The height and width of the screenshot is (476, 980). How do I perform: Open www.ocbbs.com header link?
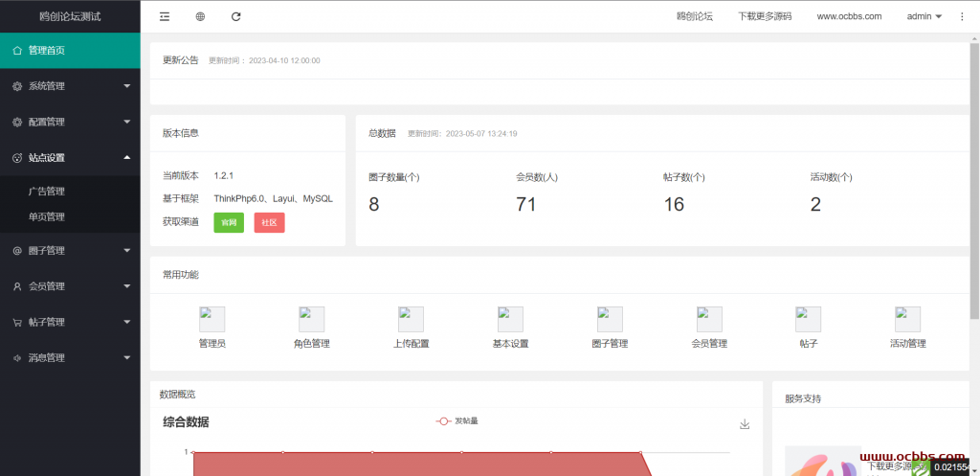(x=849, y=17)
